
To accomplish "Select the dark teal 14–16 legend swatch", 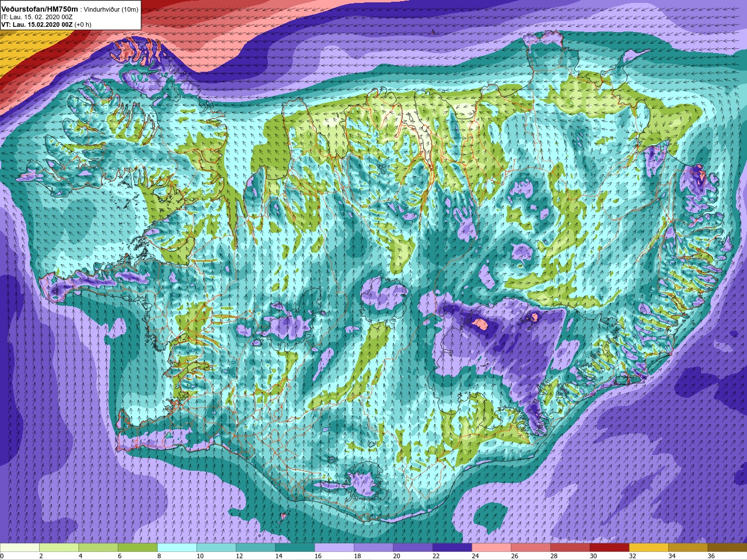I will coord(295,548).
